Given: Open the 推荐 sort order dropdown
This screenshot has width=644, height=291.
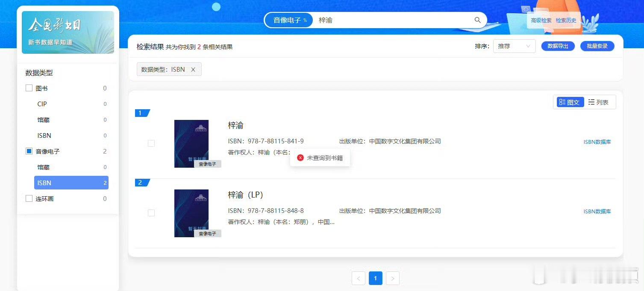Looking at the screenshot, I should (x=514, y=46).
